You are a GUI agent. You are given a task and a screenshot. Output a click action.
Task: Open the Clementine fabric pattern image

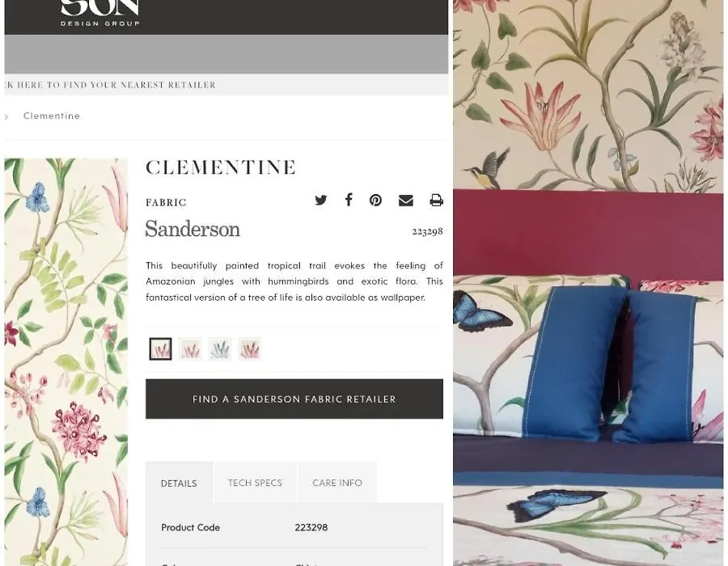[x=66, y=362]
